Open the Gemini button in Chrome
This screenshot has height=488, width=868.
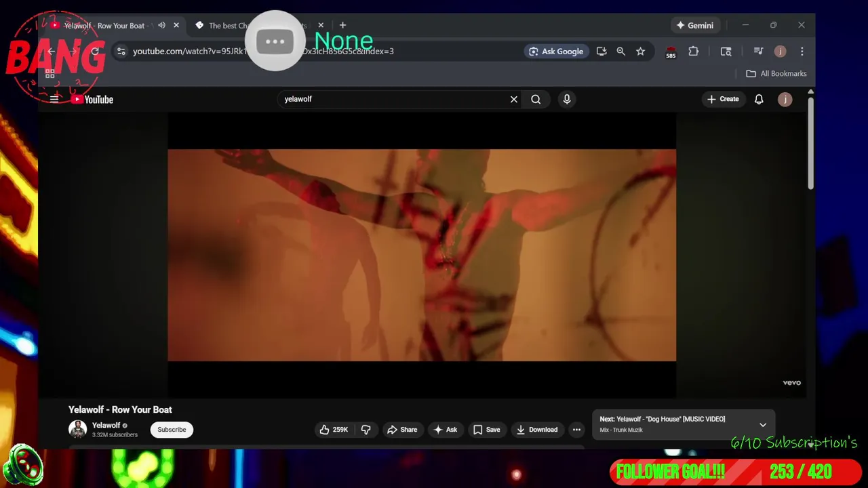coord(694,26)
